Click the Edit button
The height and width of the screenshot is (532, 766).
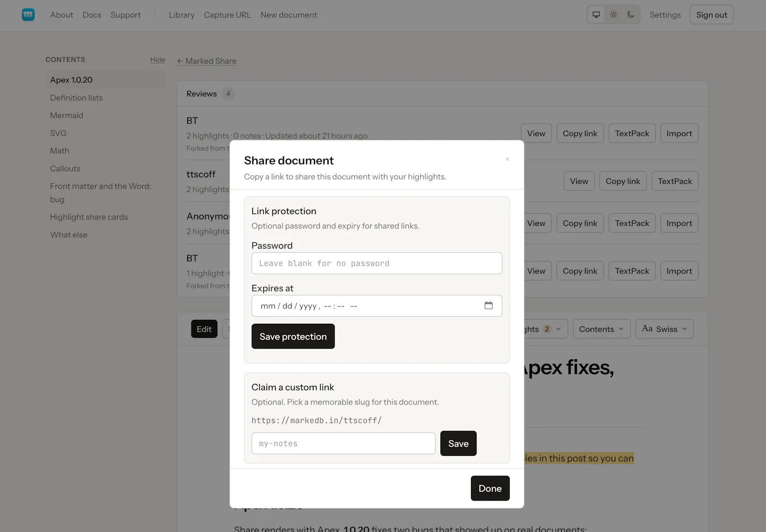[204, 329]
